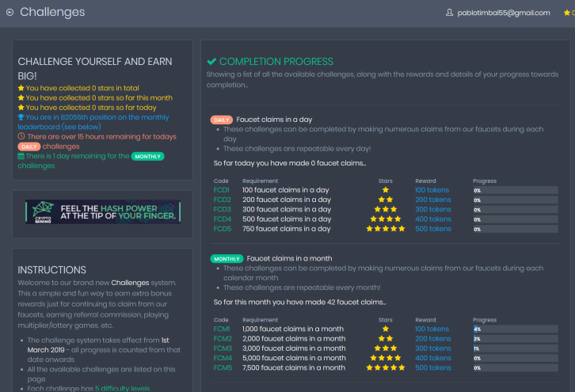Open pablotimbal55@gmail.com account link
The image size is (575, 392).
click(x=504, y=13)
